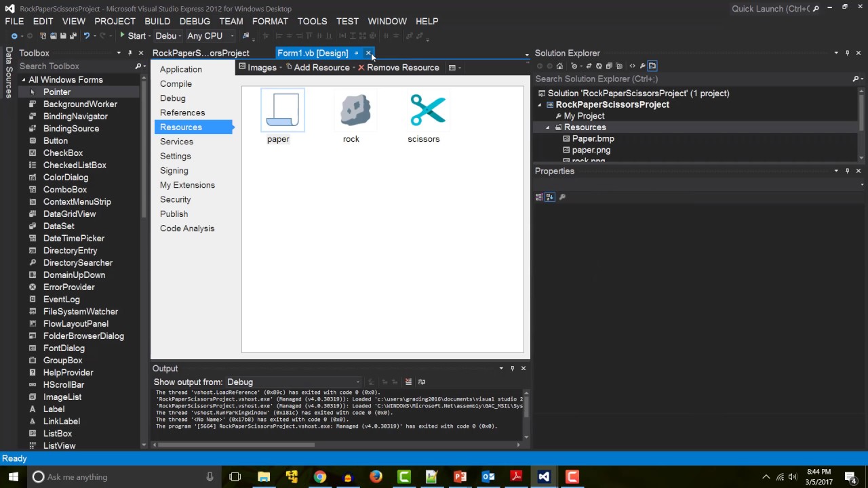
Task: Click the Open File toolbar icon
Action: pyautogui.click(x=53, y=36)
